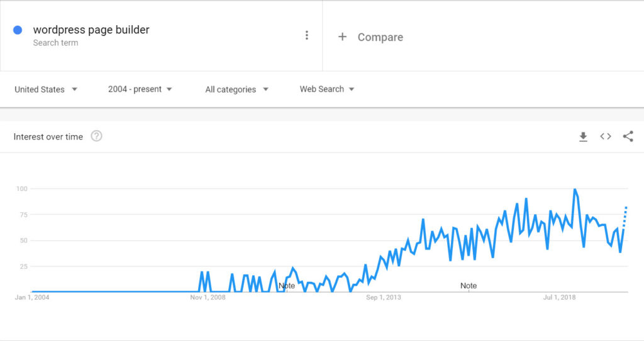Click the Sep 1, 2013 axis label
Image resolution: width=644 pixels, height=341 pixels.
(383, 297)
